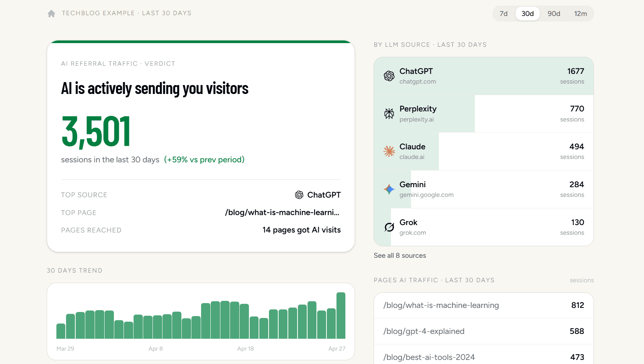Viewport: 644px width, 364px height.
Task: Click the home icon in the header
Action: (51, 13)
